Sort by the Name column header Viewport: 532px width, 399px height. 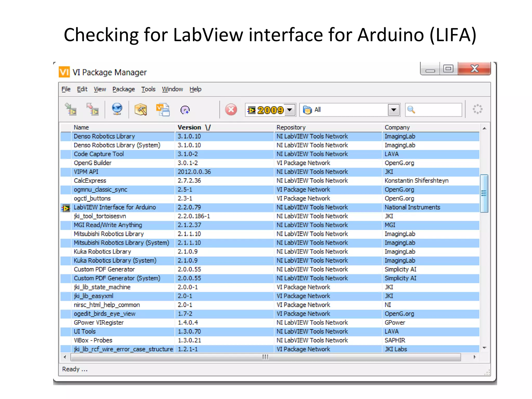123,127
